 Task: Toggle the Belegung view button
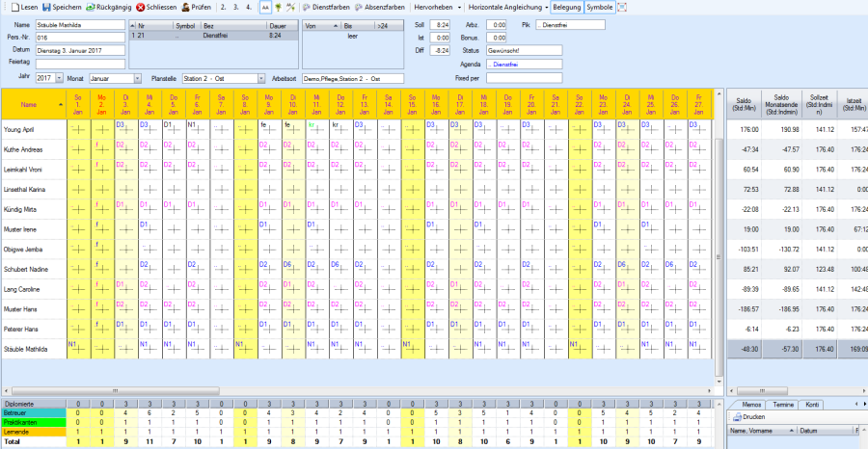point(567,7)
